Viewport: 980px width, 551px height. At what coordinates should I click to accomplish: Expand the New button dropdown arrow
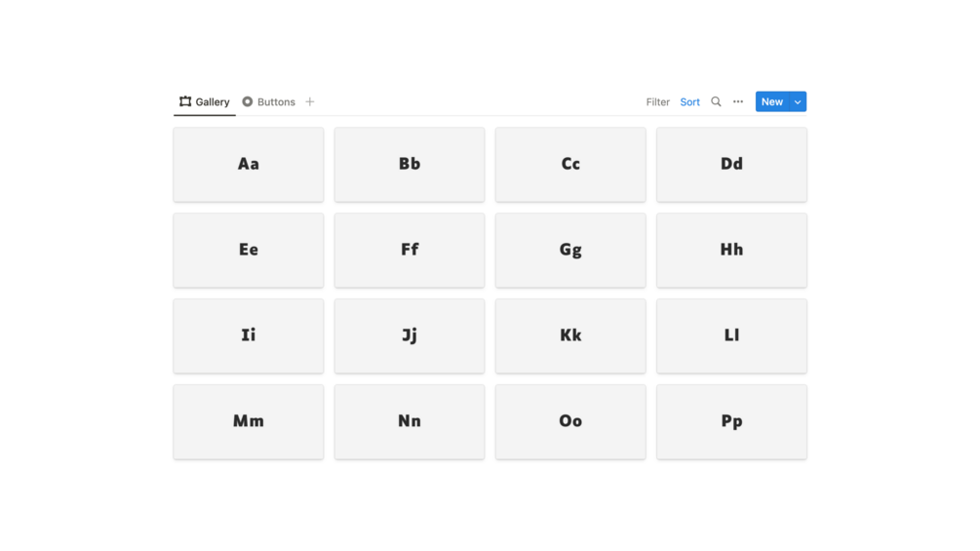[798, 101]
